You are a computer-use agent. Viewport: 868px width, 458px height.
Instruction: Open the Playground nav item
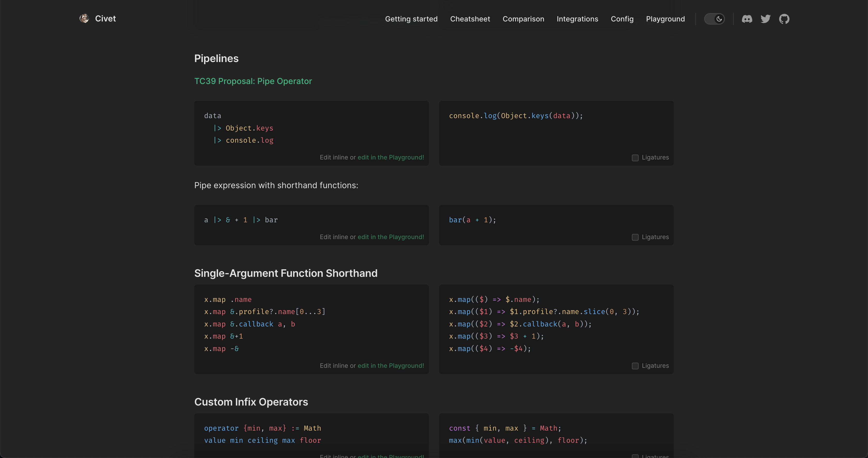665,19
